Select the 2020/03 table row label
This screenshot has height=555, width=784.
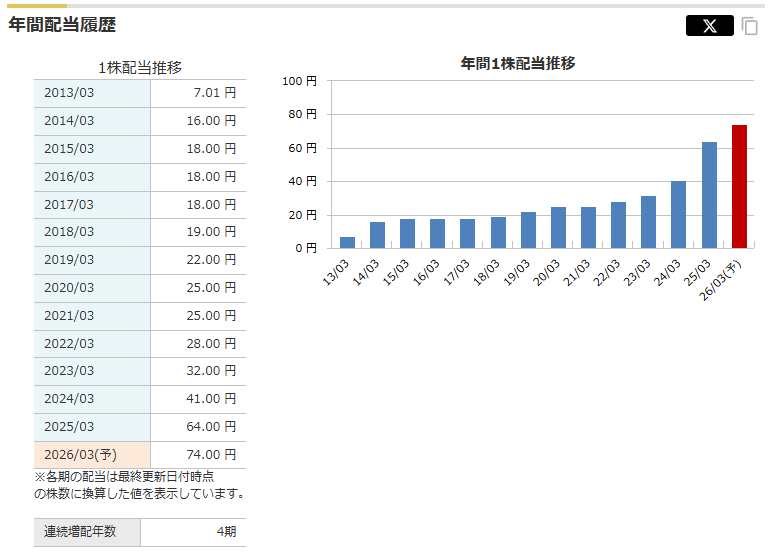point(69,288)
